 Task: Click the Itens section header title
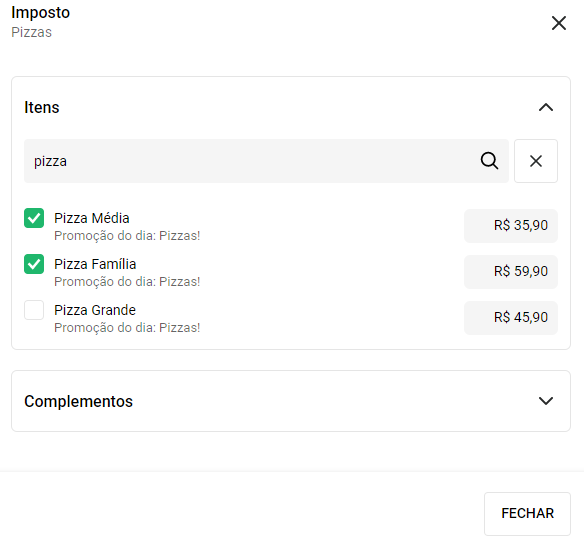42,107
